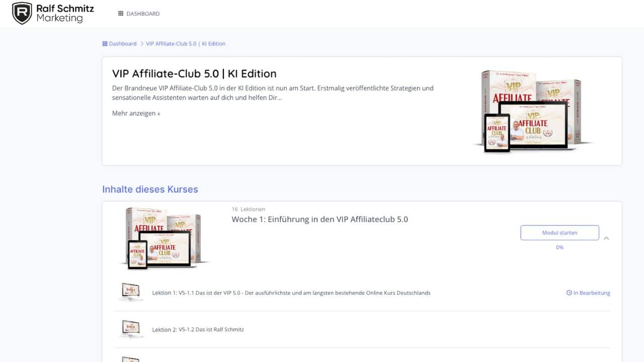Click the VIP Affiliate-Club 5.0 | KI Edition heading
The width and height of the screenshot is (644, 362).
(x=194, y=73)
